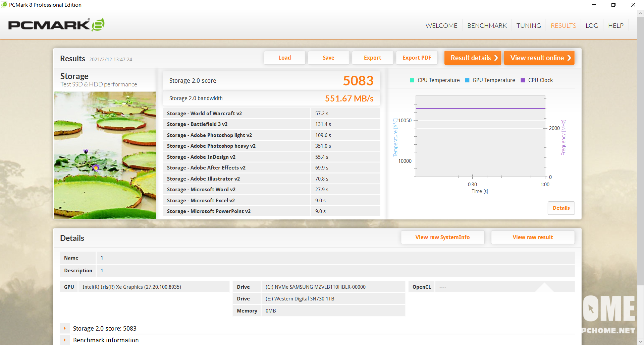This screenshot has height=345, width=644.
Task: Click the Load button
Action: 284,58
